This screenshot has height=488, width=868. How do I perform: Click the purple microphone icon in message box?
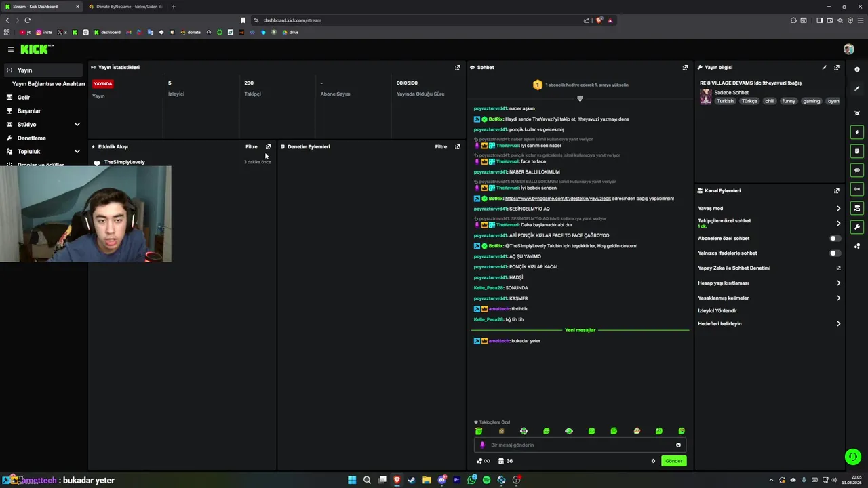pos(482,445)
